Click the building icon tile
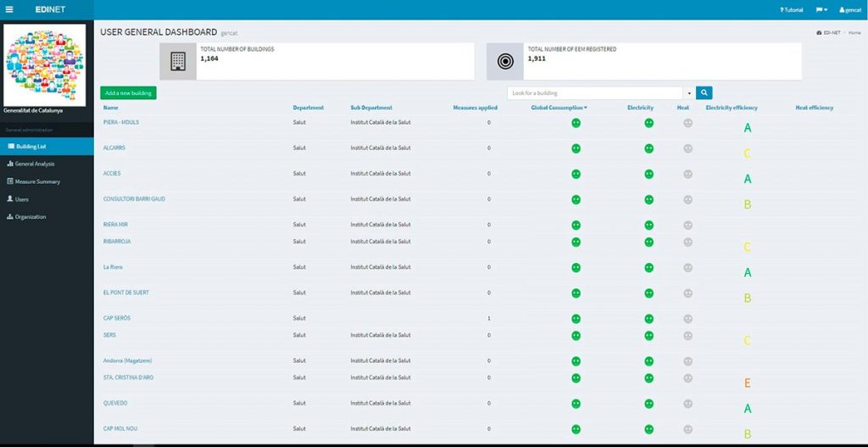The width and height of the screenshot is (868, 447). pos(178,62)
